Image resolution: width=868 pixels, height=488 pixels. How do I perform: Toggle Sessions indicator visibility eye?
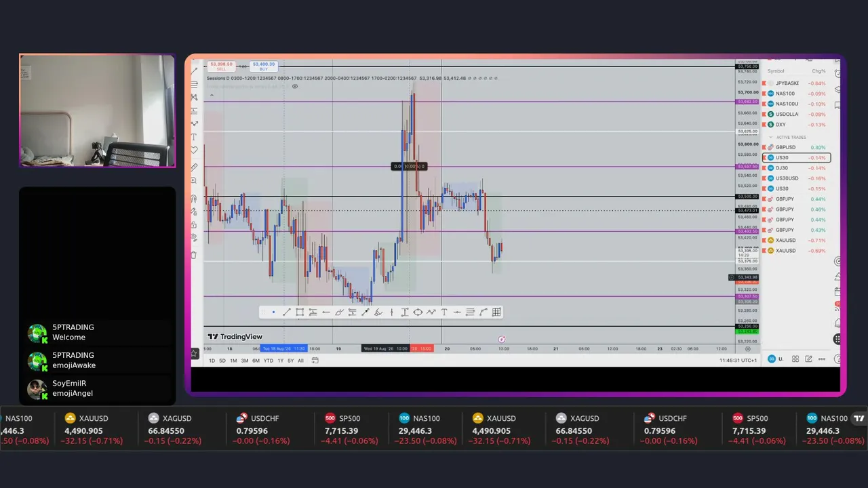tap(295, 87)
